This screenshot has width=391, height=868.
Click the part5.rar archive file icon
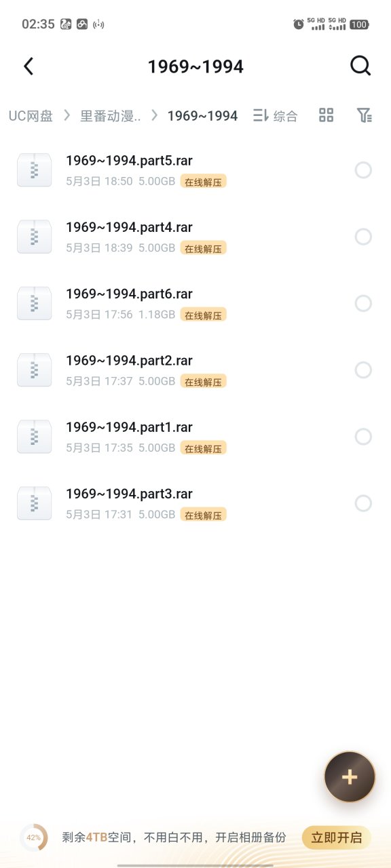click(x=34, y=170)
